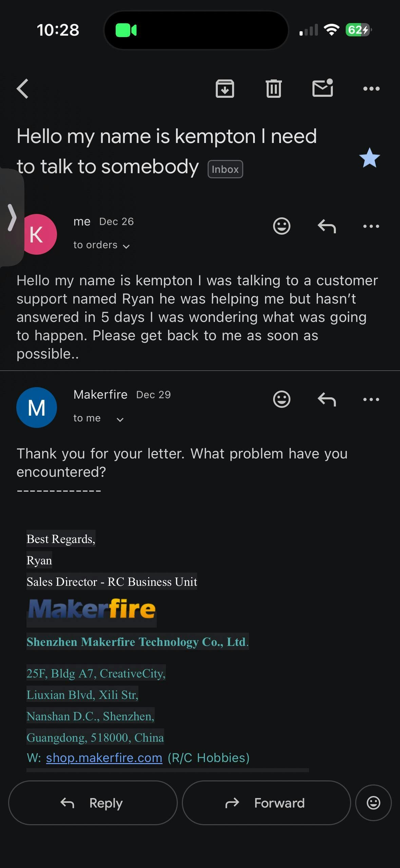The height and width of the screenshot is (868, 400).
Task: Reply to my Dec 26 message using arrow
Action: 326,226
